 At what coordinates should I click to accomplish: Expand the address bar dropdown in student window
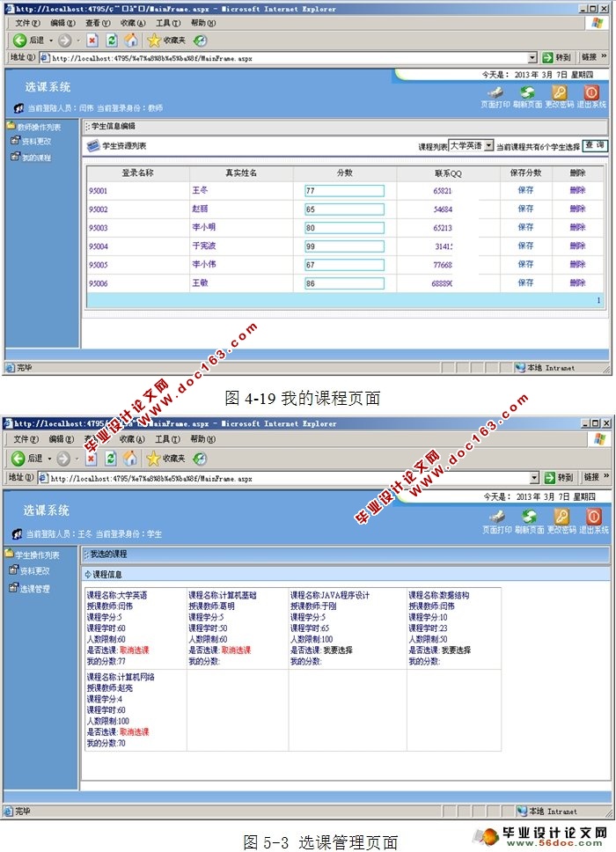(534, 478)
